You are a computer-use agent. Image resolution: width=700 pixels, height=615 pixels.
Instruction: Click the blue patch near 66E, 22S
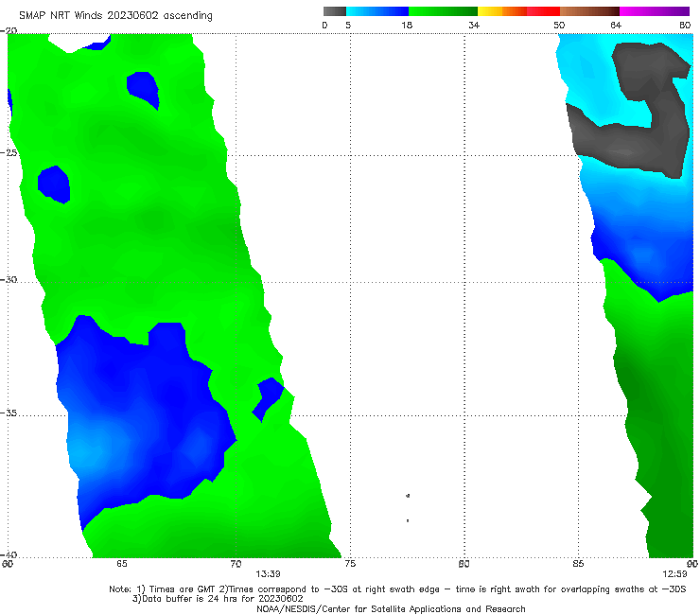pyautogui.click(x=143, y=88)
